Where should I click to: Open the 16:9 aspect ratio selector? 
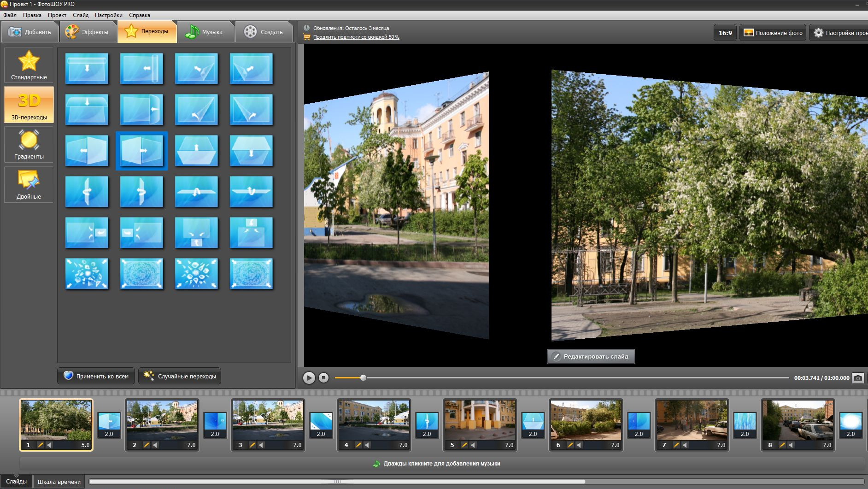725,33
